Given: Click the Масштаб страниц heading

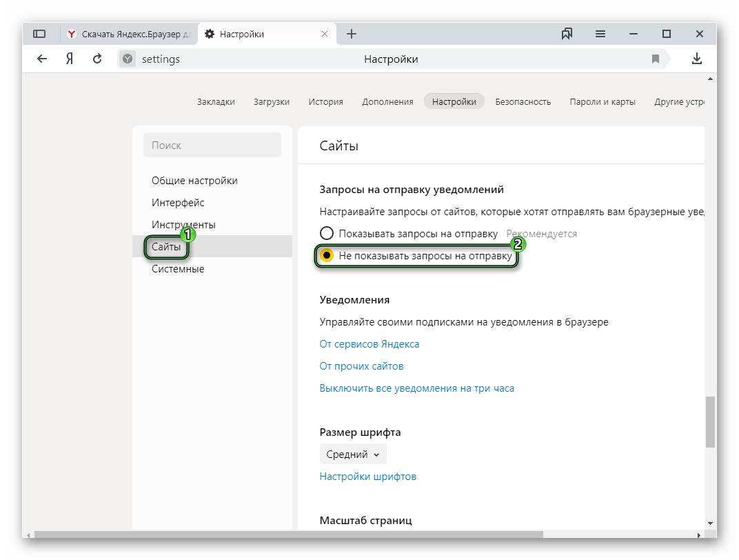Looking at the screenshot, I should click(366, 521).
